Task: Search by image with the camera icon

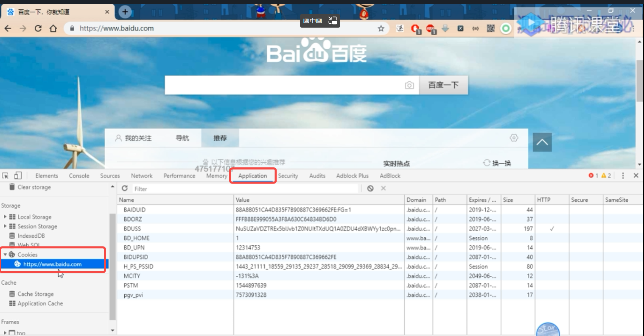Action: (409, 85)
